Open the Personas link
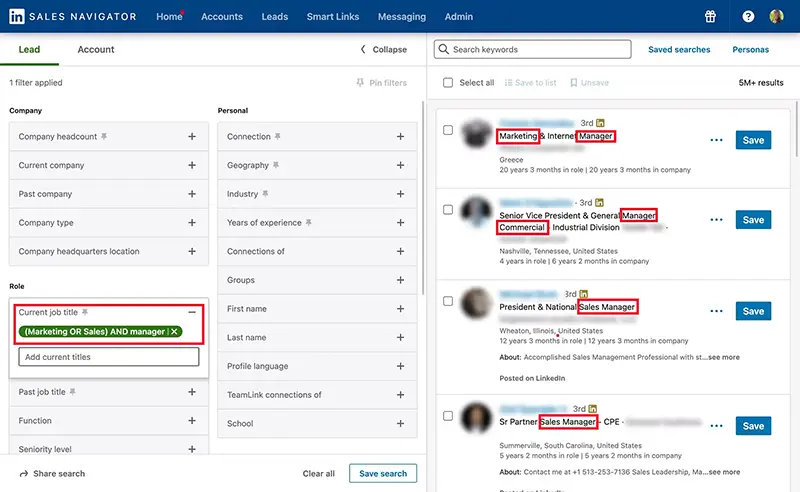This screenshot has height=492, width=800. (x=751, y=50)
